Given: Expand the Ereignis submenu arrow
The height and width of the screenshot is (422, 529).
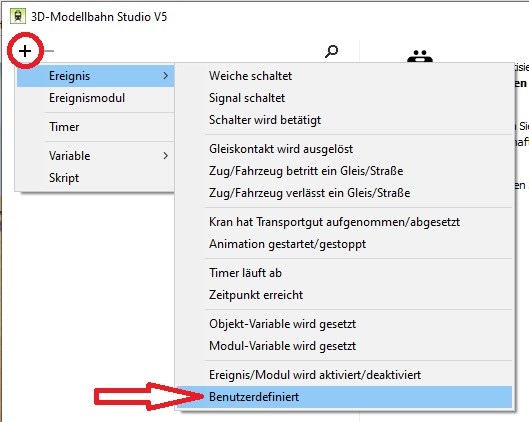Looking at the screenshot, I should click(x=165, y=76).
